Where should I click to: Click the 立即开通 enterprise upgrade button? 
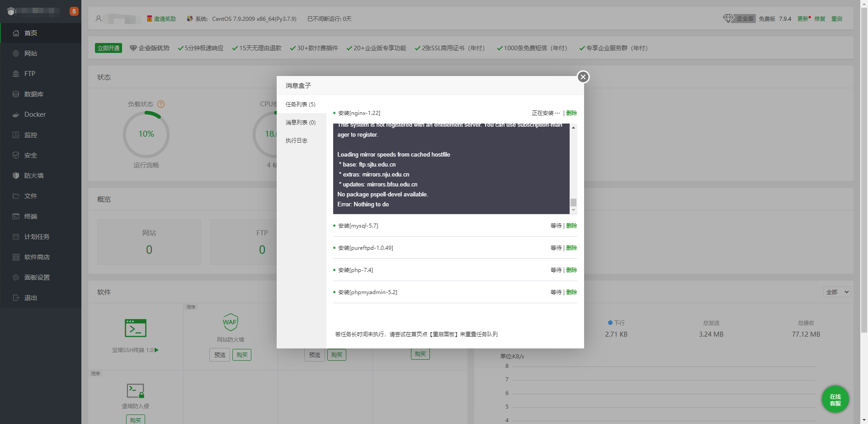coord(108,48)
